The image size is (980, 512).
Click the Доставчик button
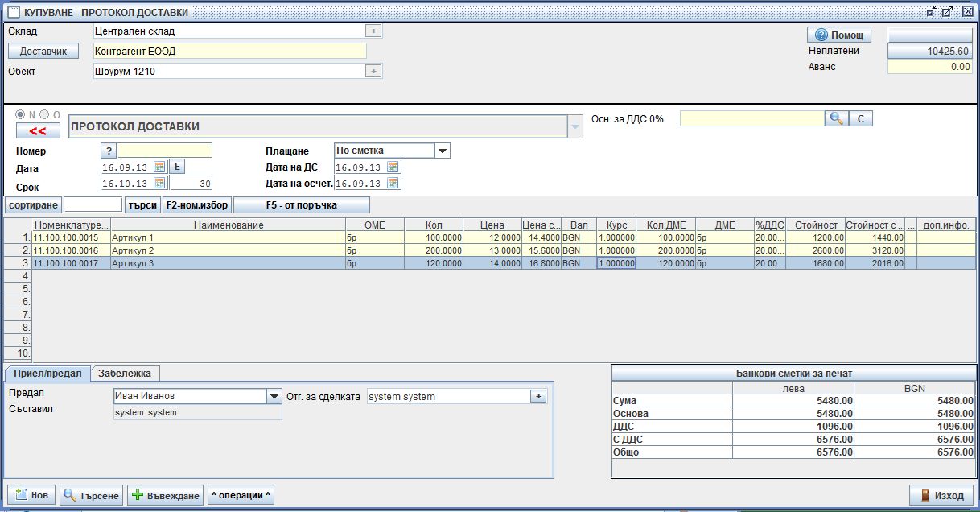(x=43, y=51)
